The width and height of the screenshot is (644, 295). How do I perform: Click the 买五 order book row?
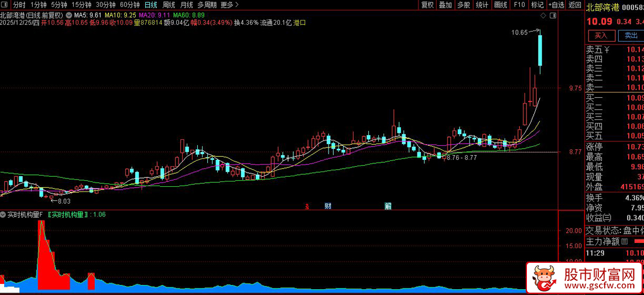614,136
